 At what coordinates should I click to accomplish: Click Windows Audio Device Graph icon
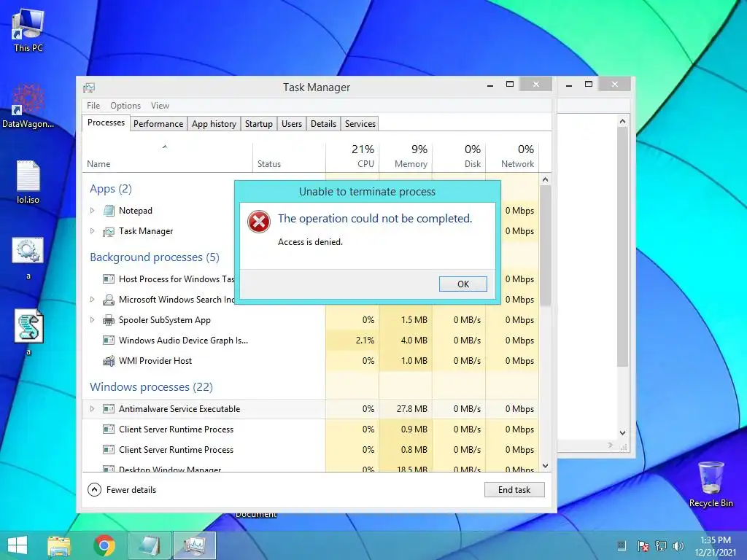[109, 341]
